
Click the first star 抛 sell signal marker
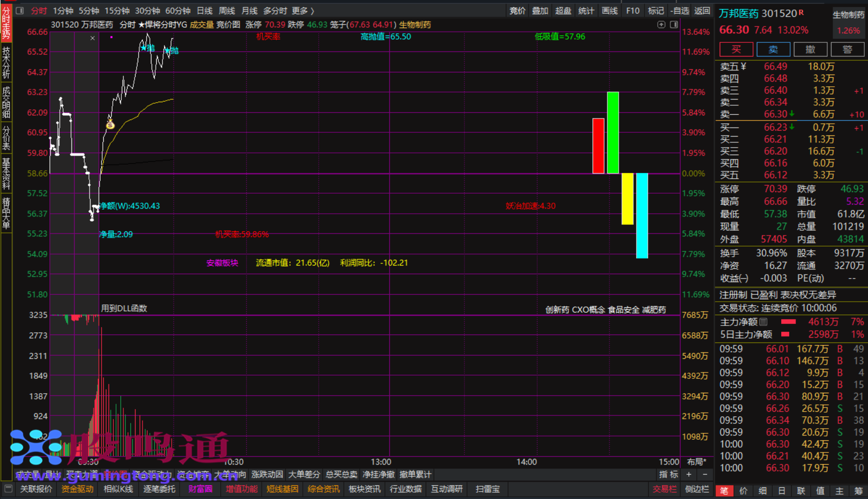click(x=147, y=48)
